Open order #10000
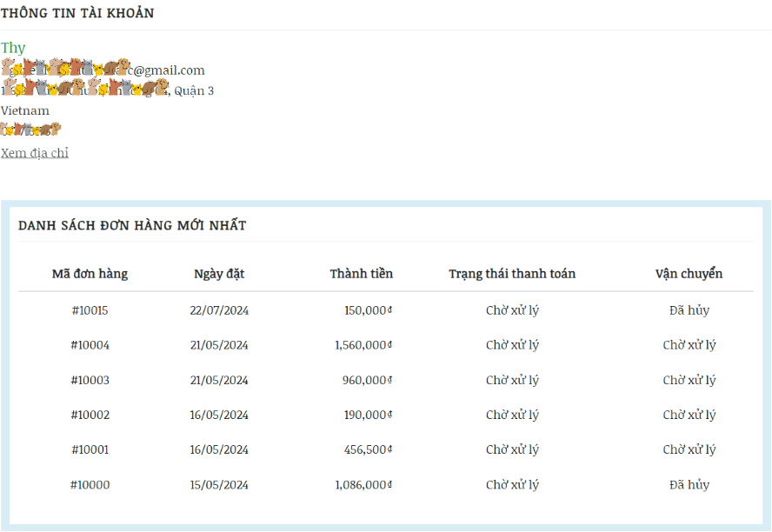The width and height of the screenshot is (772, 532). pos(90,484)
